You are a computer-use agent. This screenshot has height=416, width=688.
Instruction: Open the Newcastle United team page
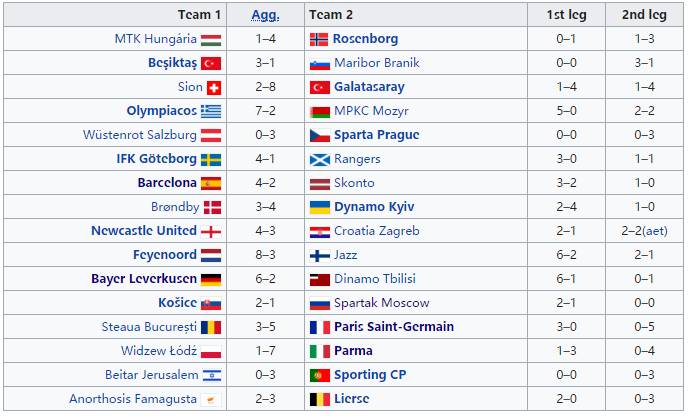coord(144,231)
